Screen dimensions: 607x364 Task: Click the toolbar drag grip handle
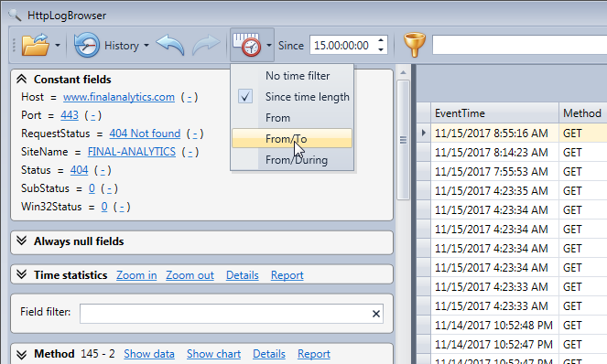click(x=14, y=45)
